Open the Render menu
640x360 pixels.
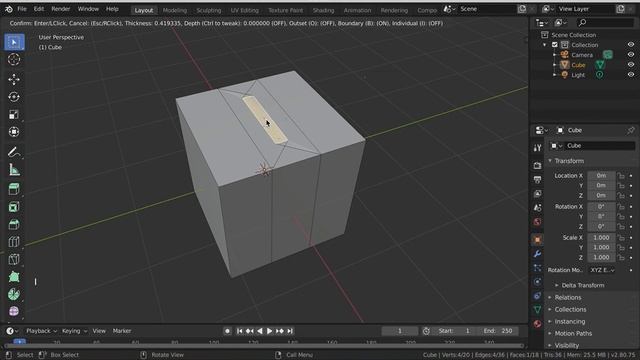tap(60, 9)
